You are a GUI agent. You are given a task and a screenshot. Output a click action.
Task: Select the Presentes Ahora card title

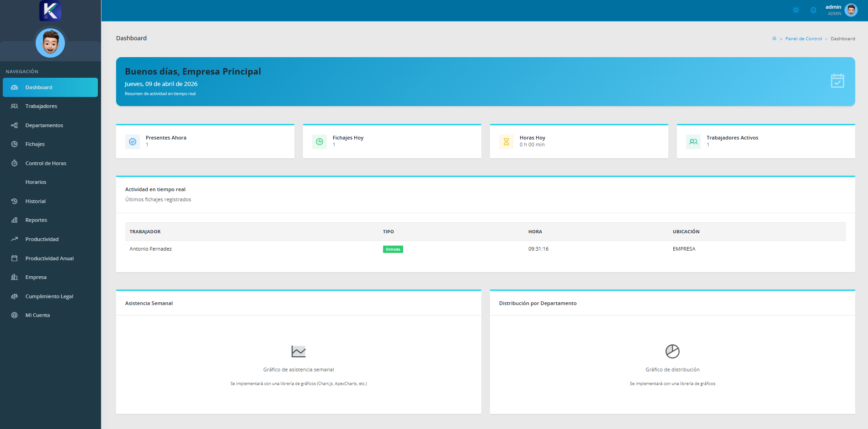(166, 138)
